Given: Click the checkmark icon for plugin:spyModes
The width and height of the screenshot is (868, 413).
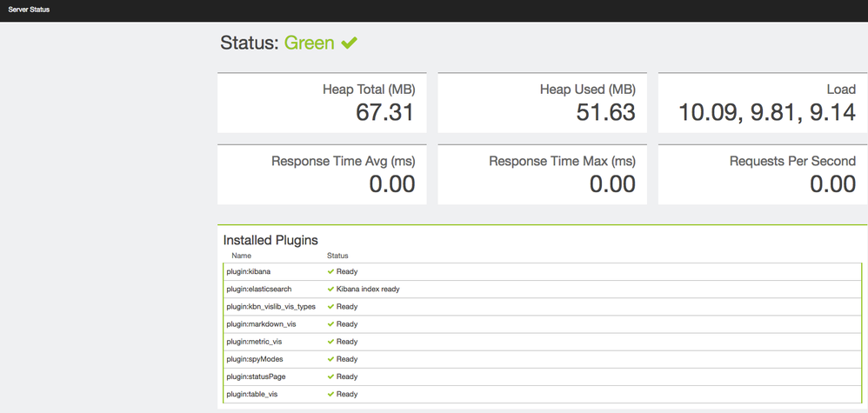Looking at the screenshot, I should point(331,359).
